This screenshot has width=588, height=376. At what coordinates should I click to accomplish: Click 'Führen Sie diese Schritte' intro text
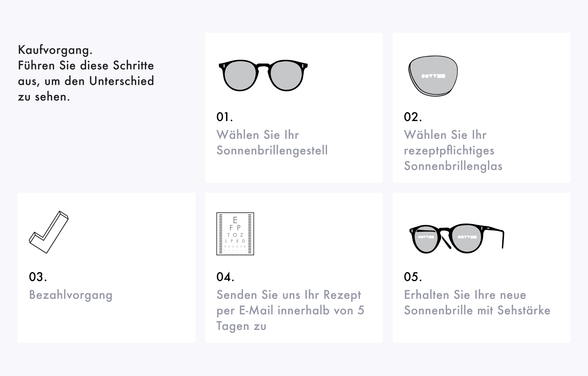86,66
